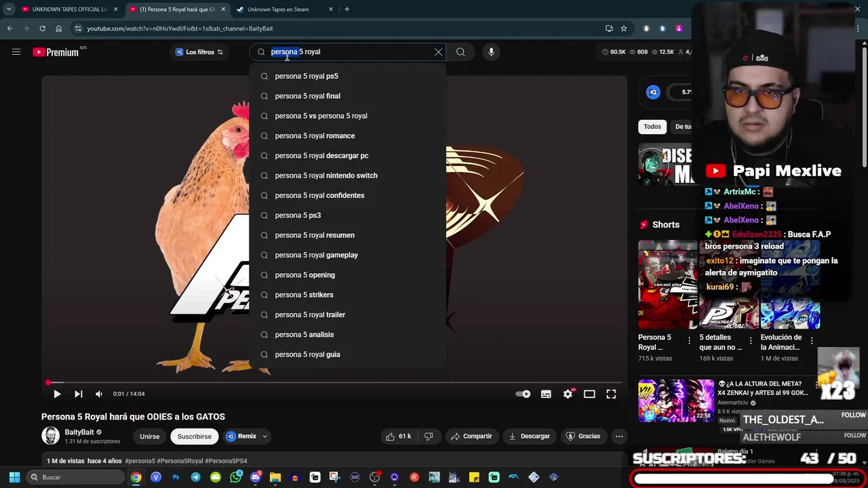Reload the page in Chrome
868x488 pixels.
coord(42,28)
